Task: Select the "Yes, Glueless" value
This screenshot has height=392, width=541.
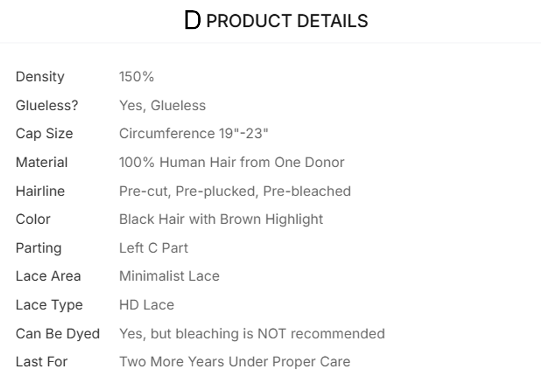Action: (162, 105)
